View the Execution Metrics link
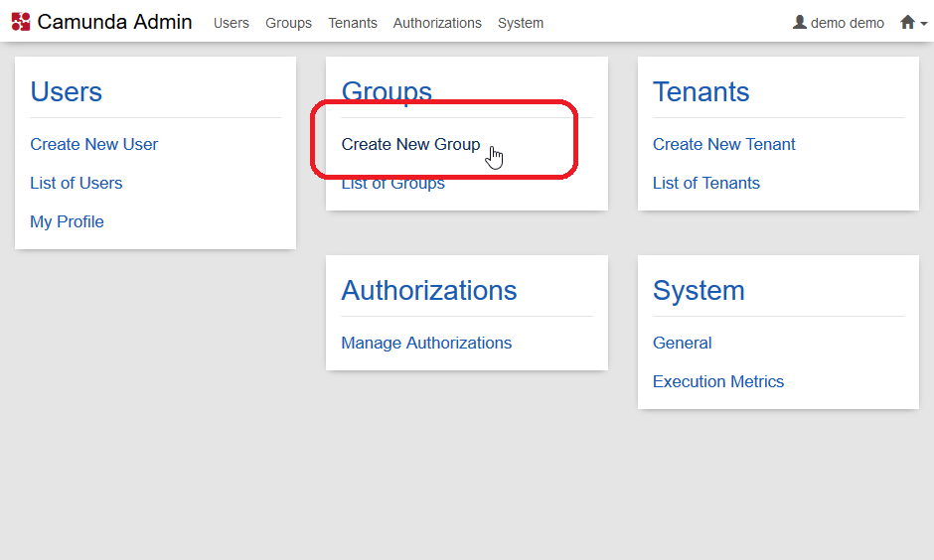This screenshot has height=560, width=934. (717, 381)
